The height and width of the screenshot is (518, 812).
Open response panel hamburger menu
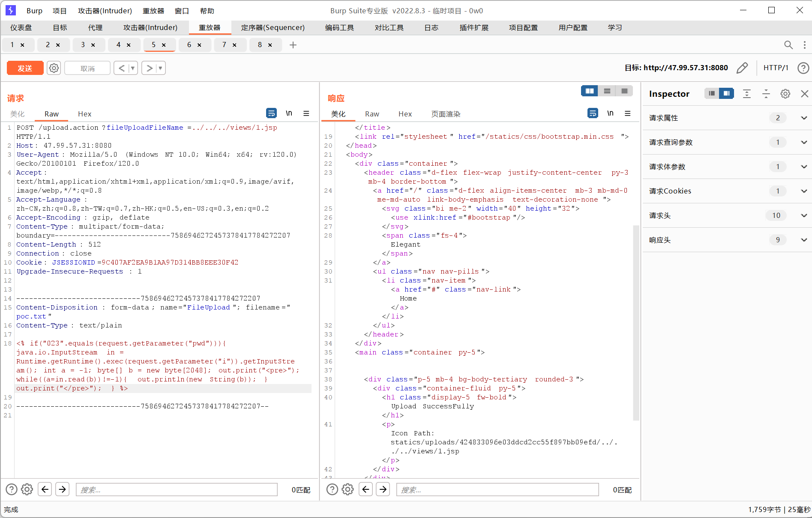(627, 113)
